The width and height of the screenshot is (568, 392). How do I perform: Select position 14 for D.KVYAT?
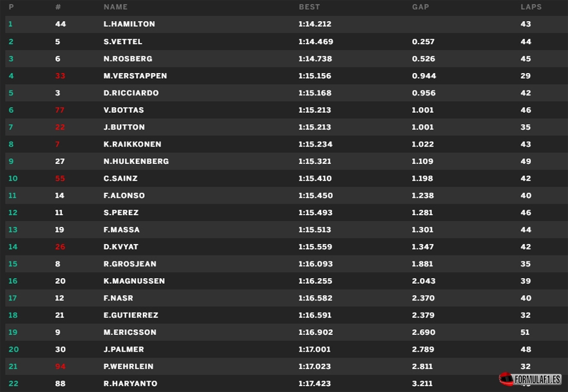(x=13, y=247)
